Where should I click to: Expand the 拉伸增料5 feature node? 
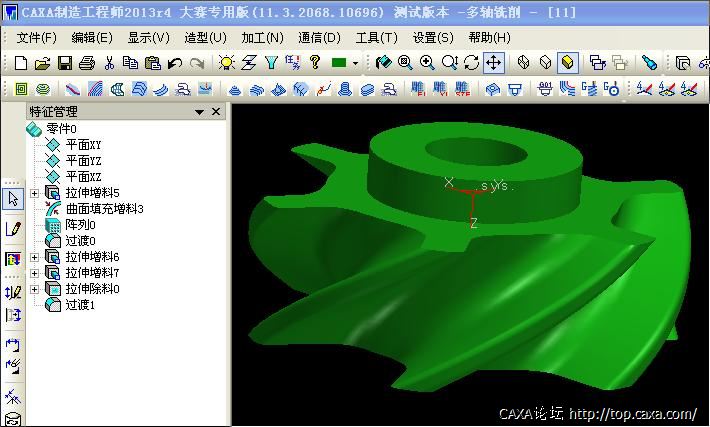[34, 193]
